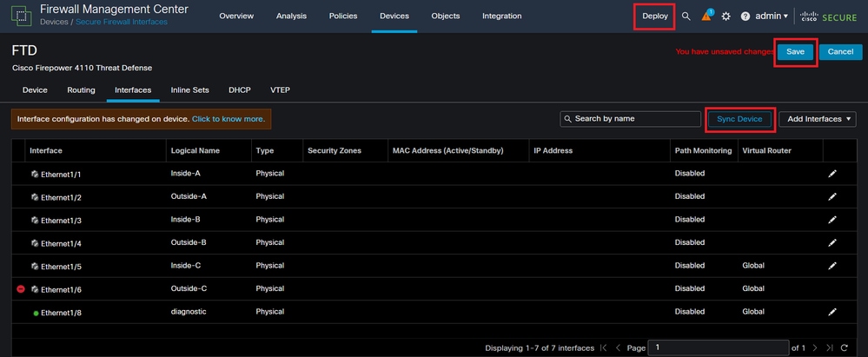Open the warning notifications triangle icon
The image size is (868, 357).
click(707, 16)
